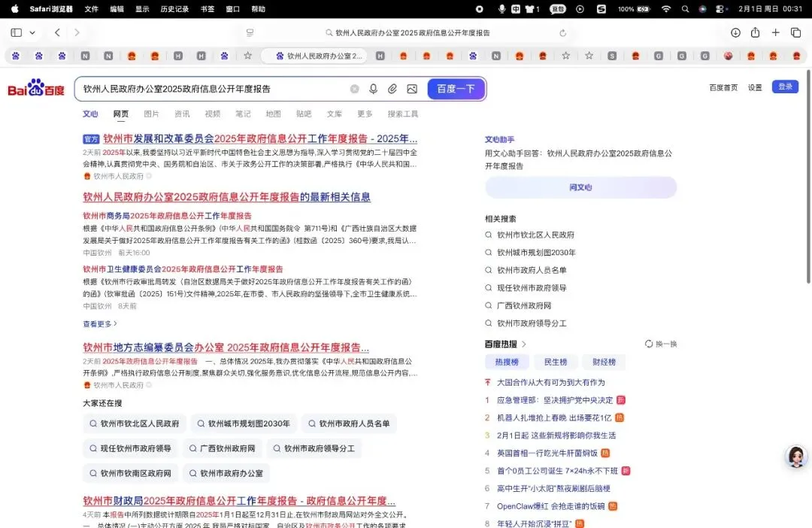Expand 百度热搜 with chevron

point(523,344)
